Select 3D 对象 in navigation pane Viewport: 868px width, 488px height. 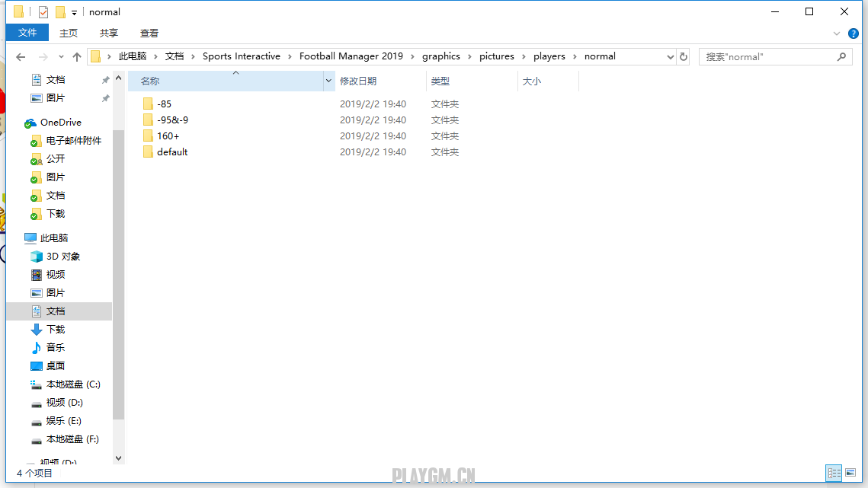pos(62,257)
